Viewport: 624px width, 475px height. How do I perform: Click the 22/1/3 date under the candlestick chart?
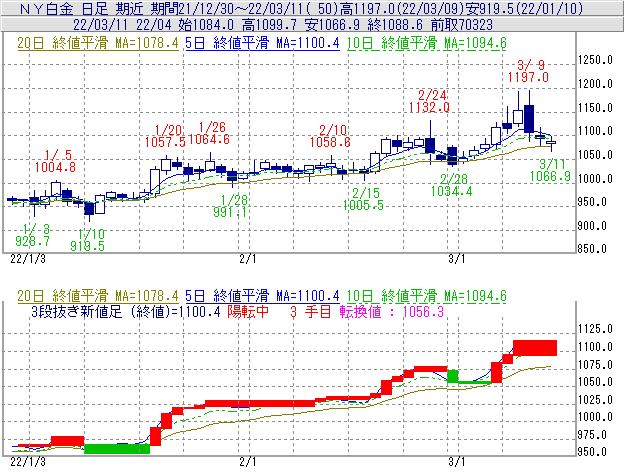[28, 259]
